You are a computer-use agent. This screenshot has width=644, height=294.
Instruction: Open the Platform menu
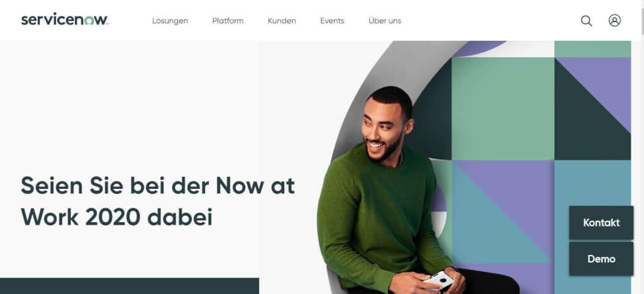[228, 21]
